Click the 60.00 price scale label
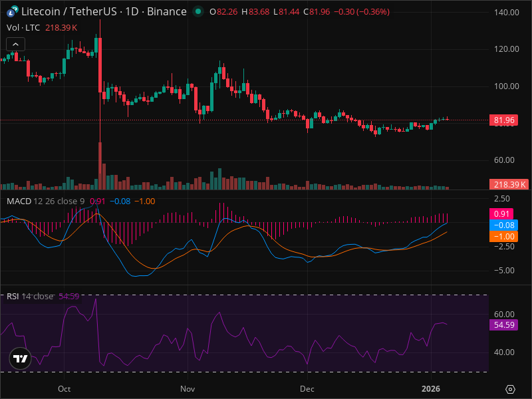The height and width of the screenshot is (399, 532). tap(504, 160)
